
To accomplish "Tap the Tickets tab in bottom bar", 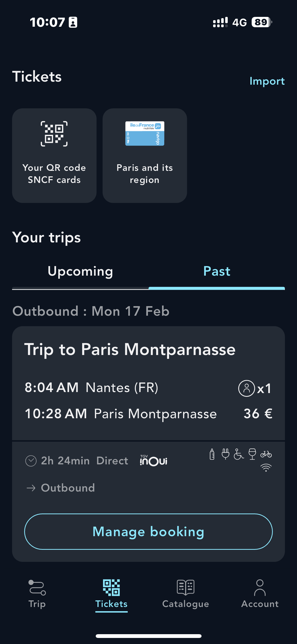I will tap(111, 593).
